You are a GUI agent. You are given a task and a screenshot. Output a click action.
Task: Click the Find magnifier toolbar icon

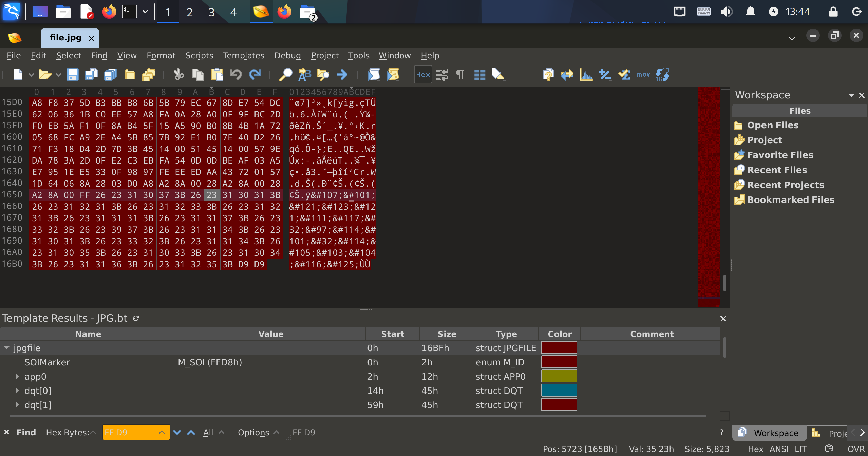(x=285, y=74)
